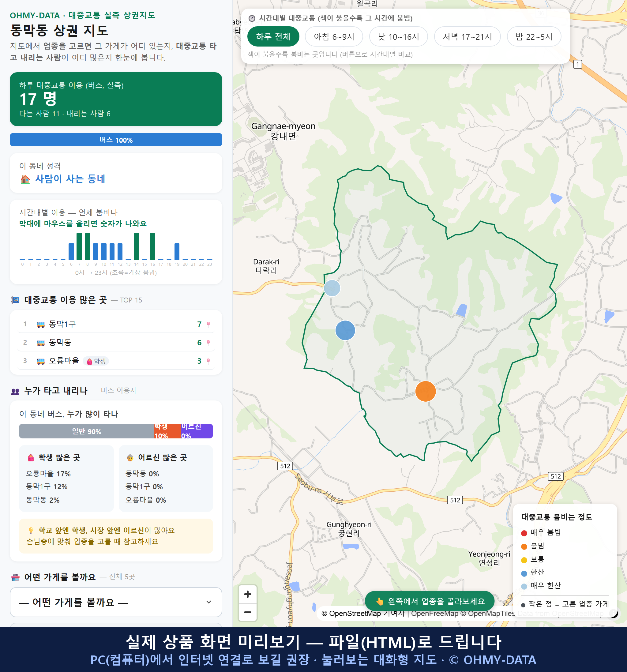Click the dark blue bus stop circle on map
Viewport: 627px width, 672px height.
[345, 330]
